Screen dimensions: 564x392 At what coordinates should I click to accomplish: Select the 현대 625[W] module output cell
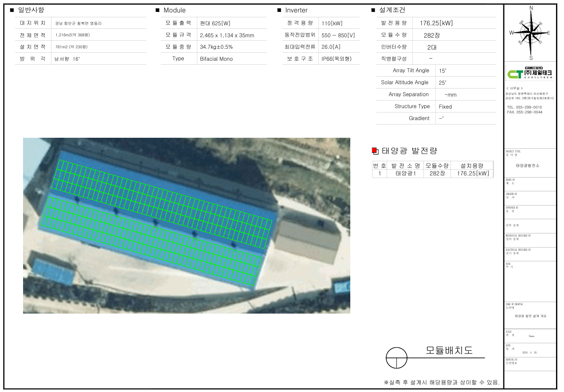215,23
